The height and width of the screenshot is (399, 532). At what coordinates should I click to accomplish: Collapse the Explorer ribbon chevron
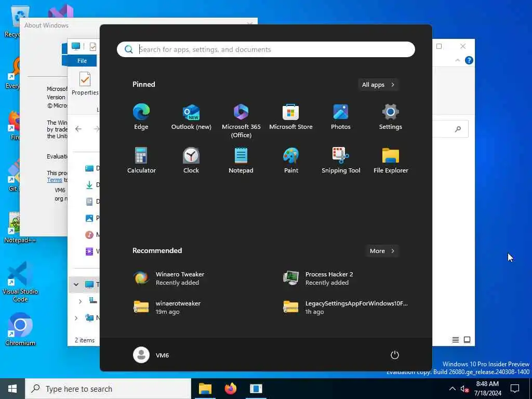tap(457, 60)
